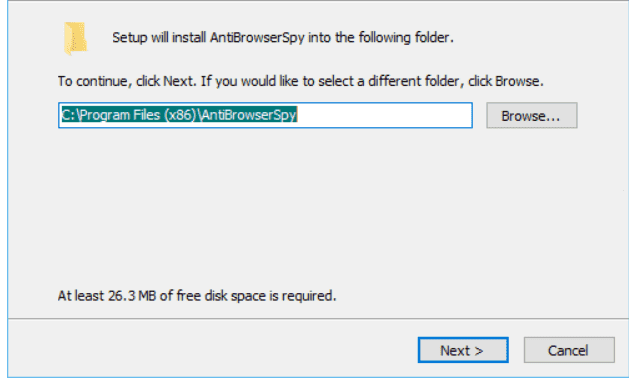Click blank area right of path text
629x382 pixels.
[x=384, y=116]
